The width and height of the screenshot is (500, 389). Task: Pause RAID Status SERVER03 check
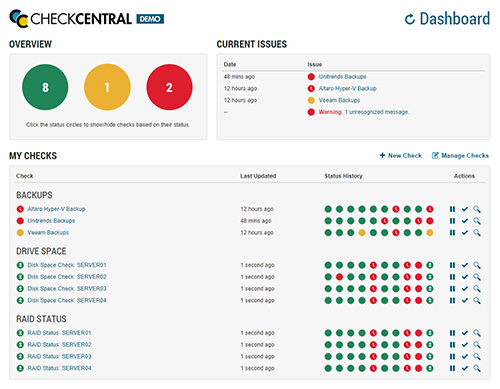452,356
